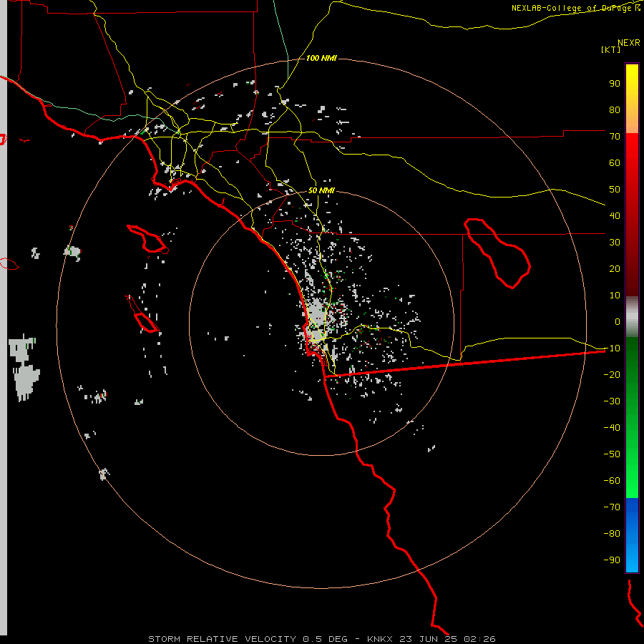Click the -60 value on the velocity scale

612,481
